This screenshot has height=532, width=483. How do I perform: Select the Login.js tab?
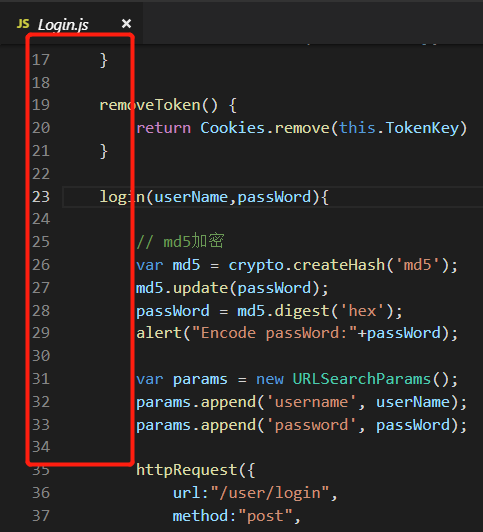(x=71, y=24)
